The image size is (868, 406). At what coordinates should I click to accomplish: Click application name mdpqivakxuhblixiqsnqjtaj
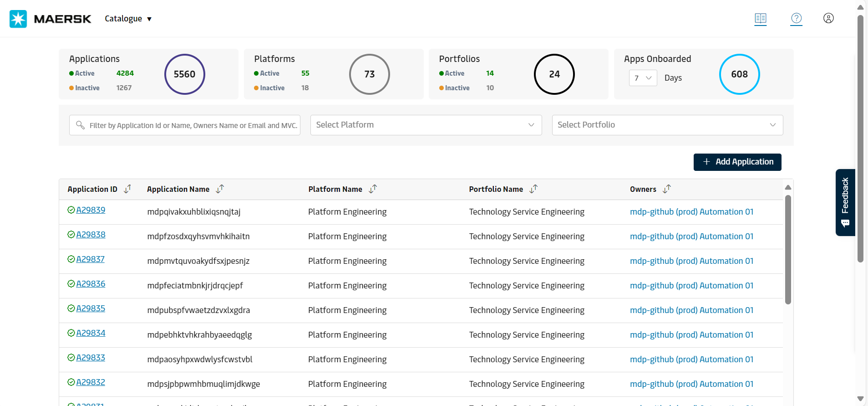[x=194, y=212]
